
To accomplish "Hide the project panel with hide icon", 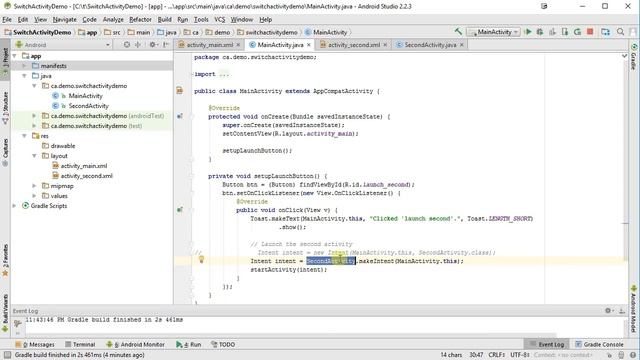I will click(x=166, y=44).
